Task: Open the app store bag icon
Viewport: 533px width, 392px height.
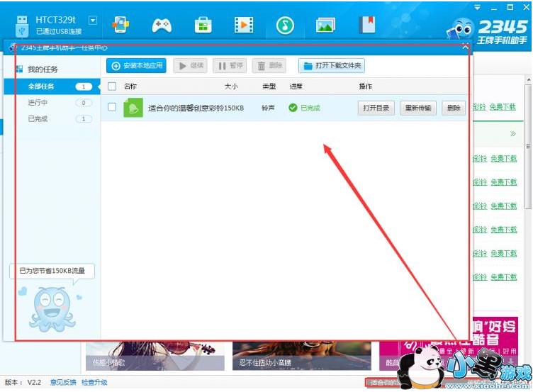Action: 203,25
